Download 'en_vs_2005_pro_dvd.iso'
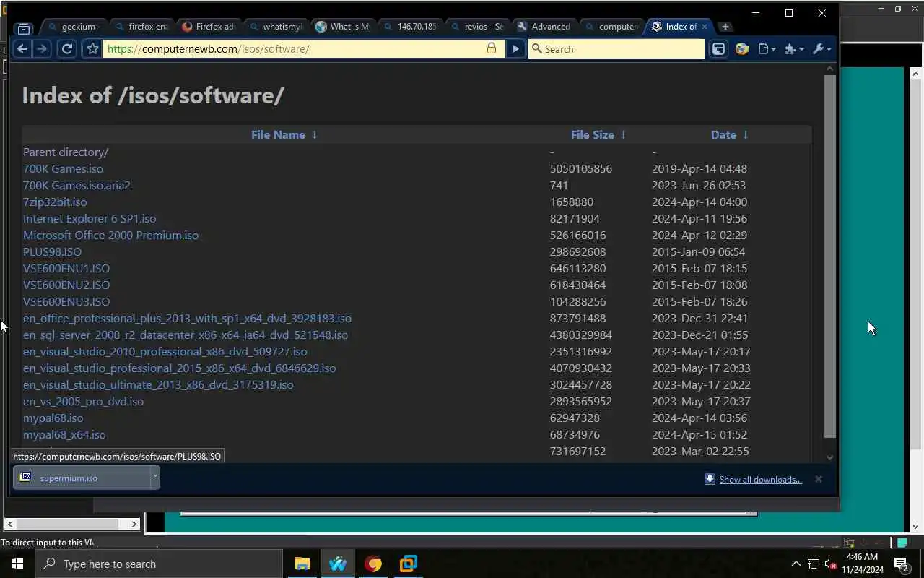This screenshot has height=578, width=924. tap(83, 401)
